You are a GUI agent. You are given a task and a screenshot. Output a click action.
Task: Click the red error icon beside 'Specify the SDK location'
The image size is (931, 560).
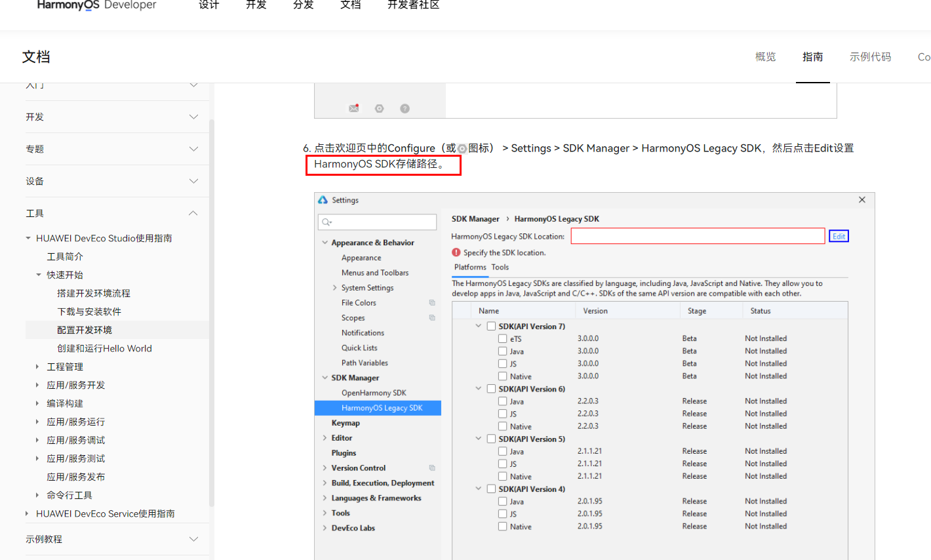(456, 252)
